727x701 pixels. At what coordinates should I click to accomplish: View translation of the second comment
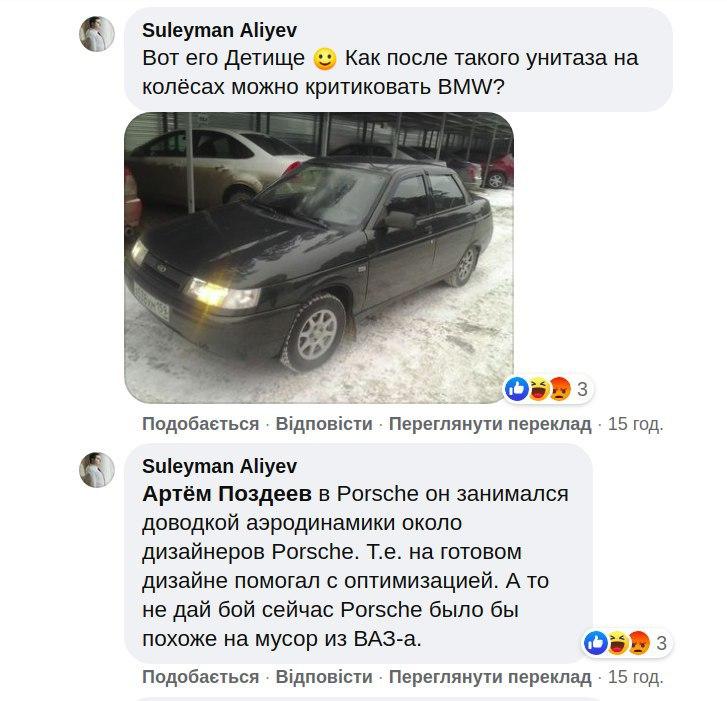coord(490,676)
